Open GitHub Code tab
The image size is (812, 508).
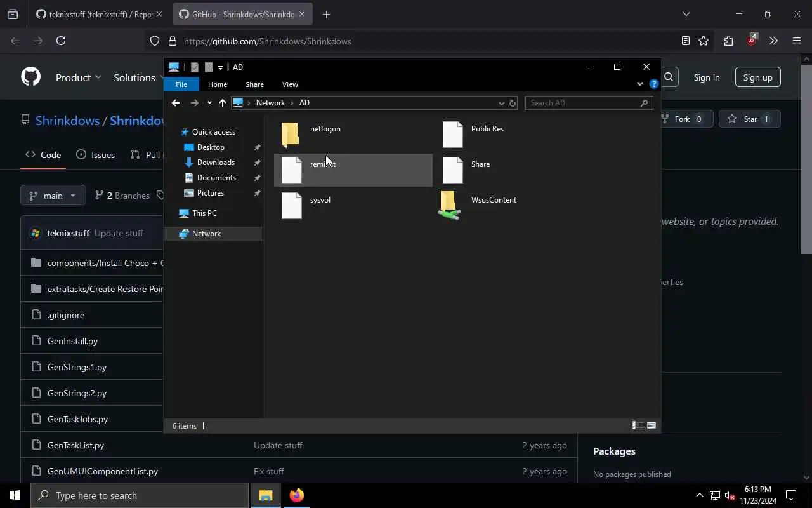43,154
